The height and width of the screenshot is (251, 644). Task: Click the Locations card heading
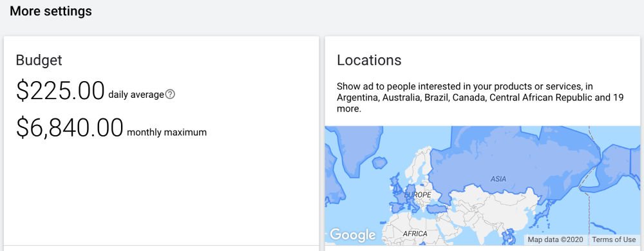coord(369,60)
